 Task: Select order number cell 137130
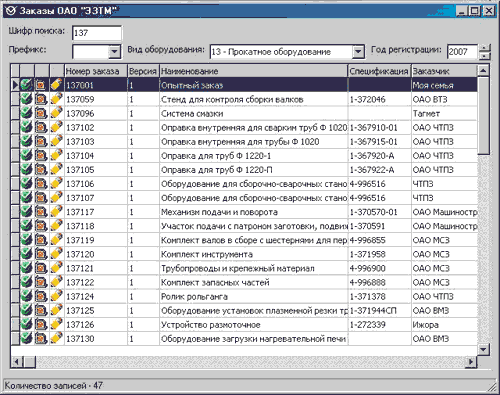[96, 339]
